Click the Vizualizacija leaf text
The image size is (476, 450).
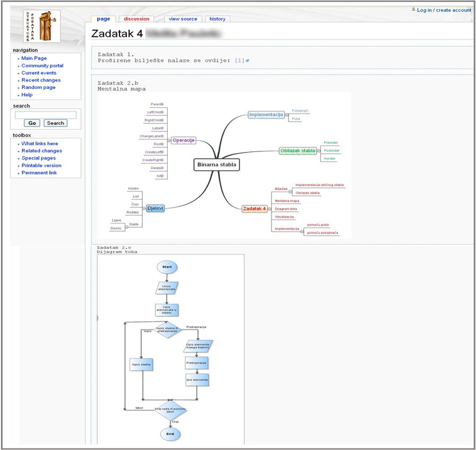coord(284,217)
